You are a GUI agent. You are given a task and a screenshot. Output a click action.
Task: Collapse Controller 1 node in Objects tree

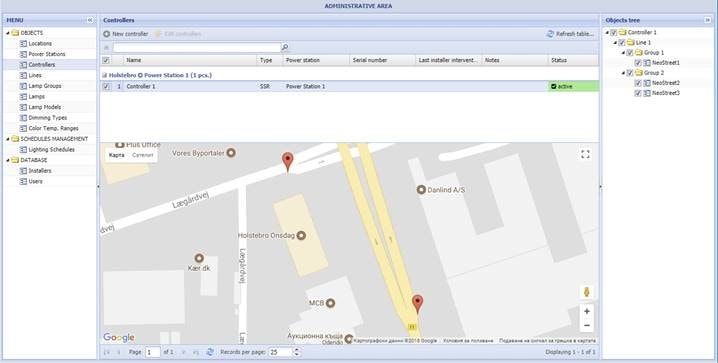coord(607,33)
